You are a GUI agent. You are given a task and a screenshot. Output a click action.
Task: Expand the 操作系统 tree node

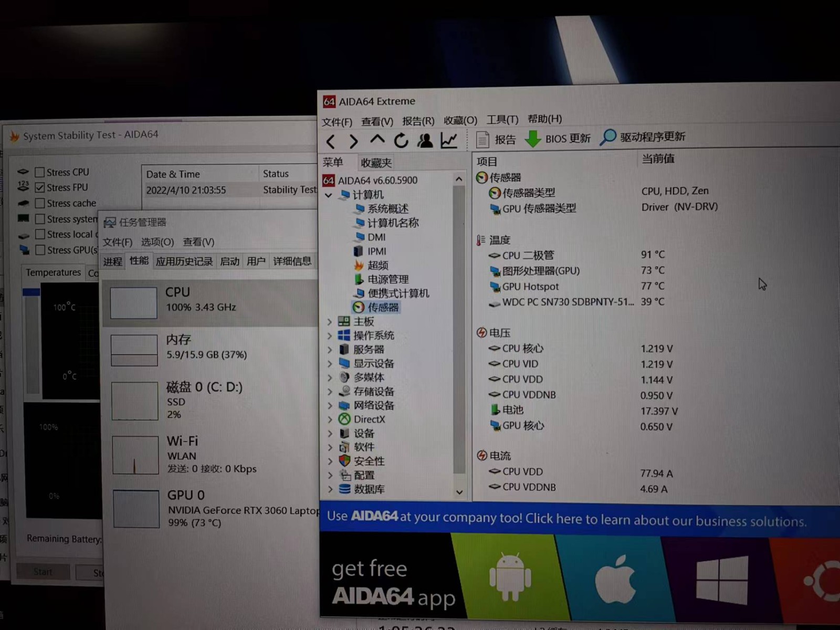(x=330, y=335)
